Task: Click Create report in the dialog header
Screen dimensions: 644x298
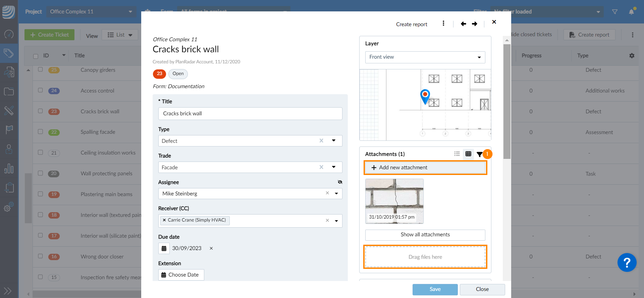Action: click(x=412, y=24)
